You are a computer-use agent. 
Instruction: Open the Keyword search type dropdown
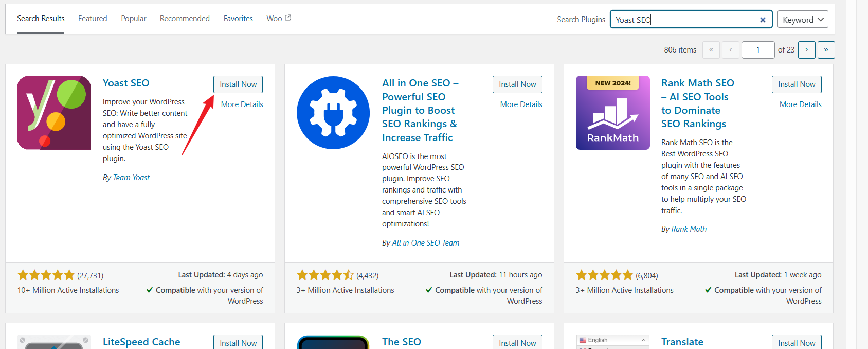(803, 20)
